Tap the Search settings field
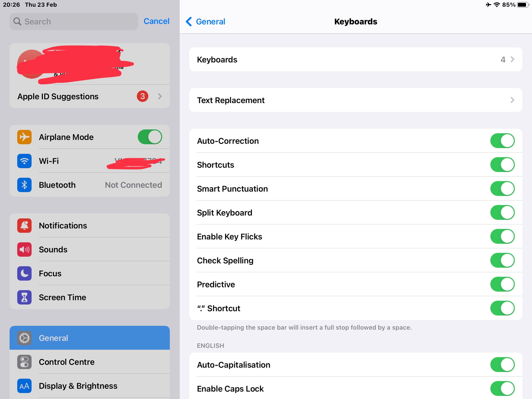This screenshot has width=532, height=399. click(74, 22)
